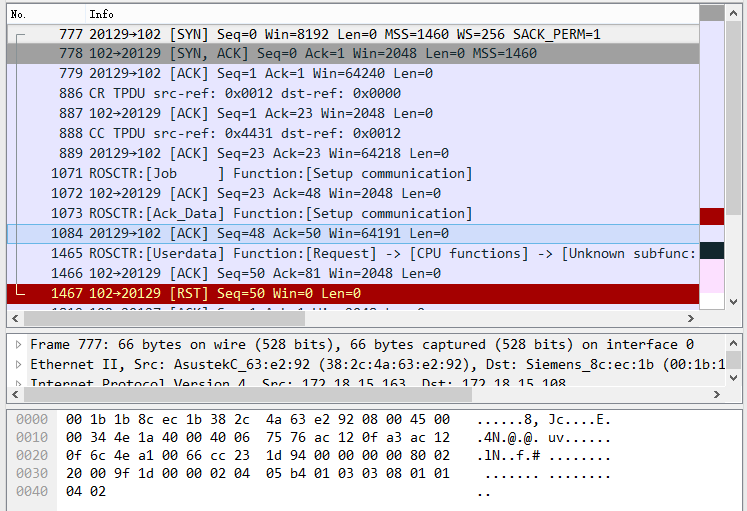Expand the Ethernet II protocol section

(x=18, y=364)
